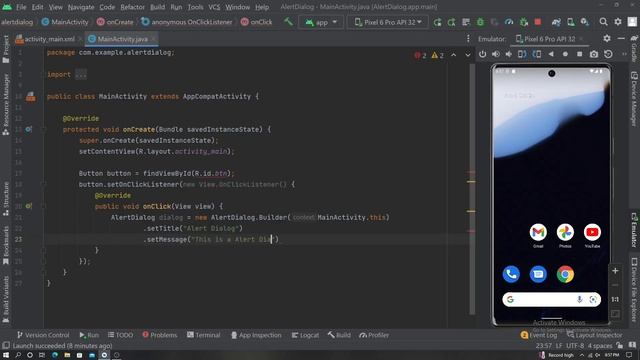Select Pixel 6 Pro API 32 emulator tab
Image resolution: width=640 pixels, height=360 pixels.
pos(549,39)
